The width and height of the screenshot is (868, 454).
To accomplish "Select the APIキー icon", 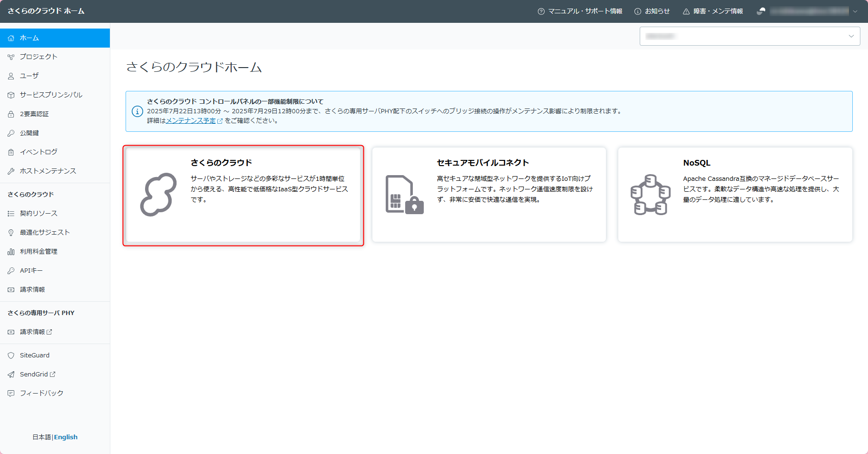I will point(10,270).
